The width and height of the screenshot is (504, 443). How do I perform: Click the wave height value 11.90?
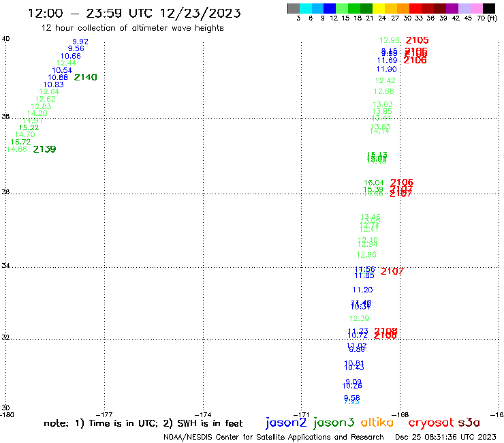386,69
